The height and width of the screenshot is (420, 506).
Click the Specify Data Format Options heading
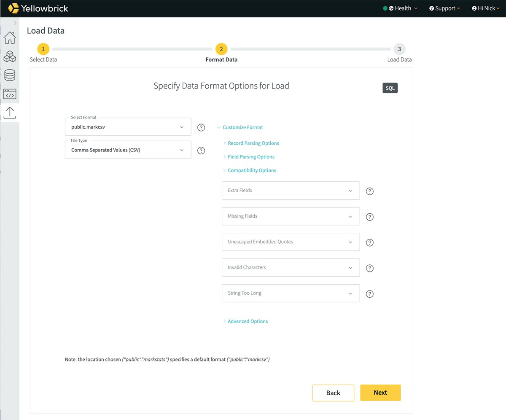221,86
